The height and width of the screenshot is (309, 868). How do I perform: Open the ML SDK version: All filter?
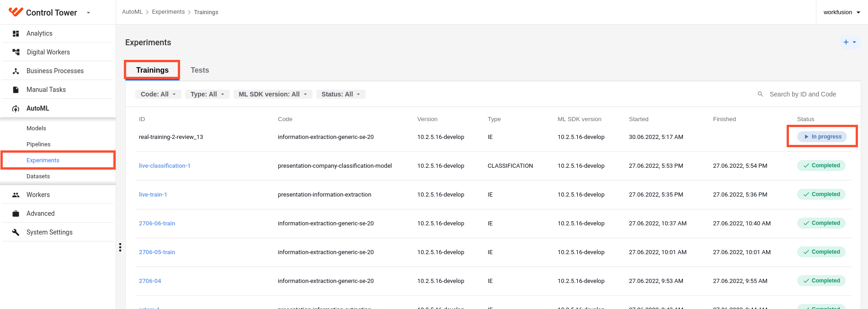273,94
